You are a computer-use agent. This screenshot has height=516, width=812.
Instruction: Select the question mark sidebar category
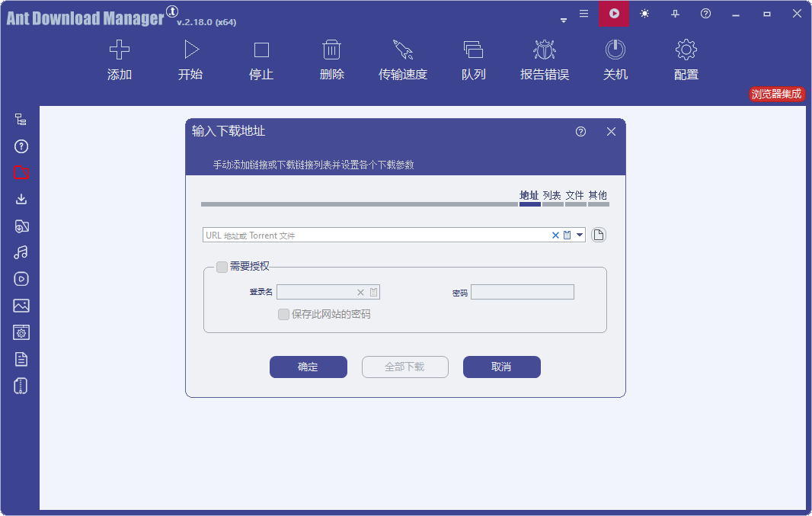tap(21, 146)
